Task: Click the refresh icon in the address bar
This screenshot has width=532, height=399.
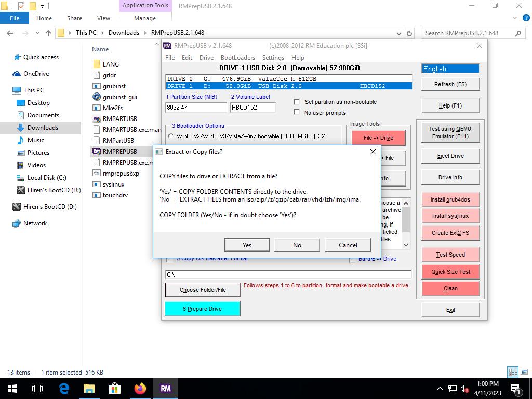Action: 409,33
